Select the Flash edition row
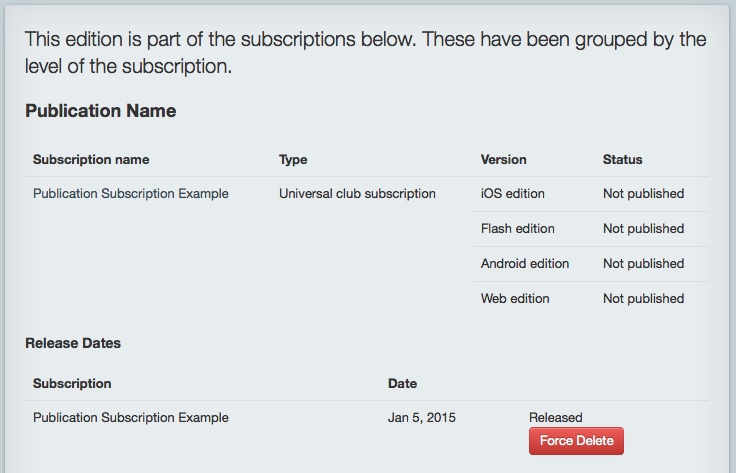 click(590, 229)
